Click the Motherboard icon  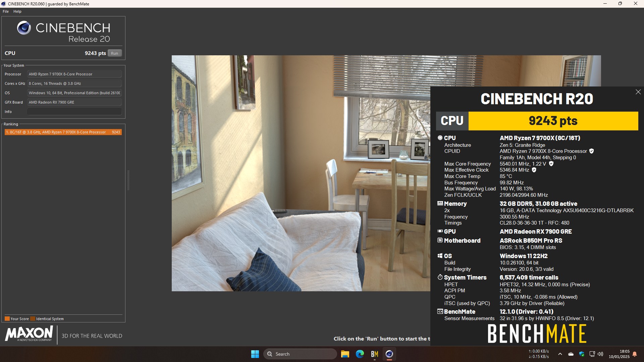point(440,240)
